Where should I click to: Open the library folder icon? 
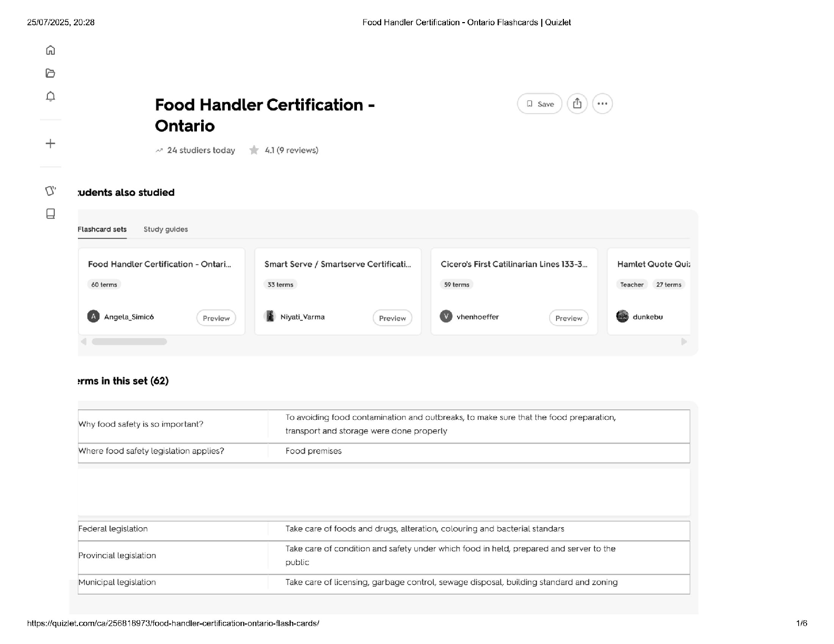click(51, 73)
